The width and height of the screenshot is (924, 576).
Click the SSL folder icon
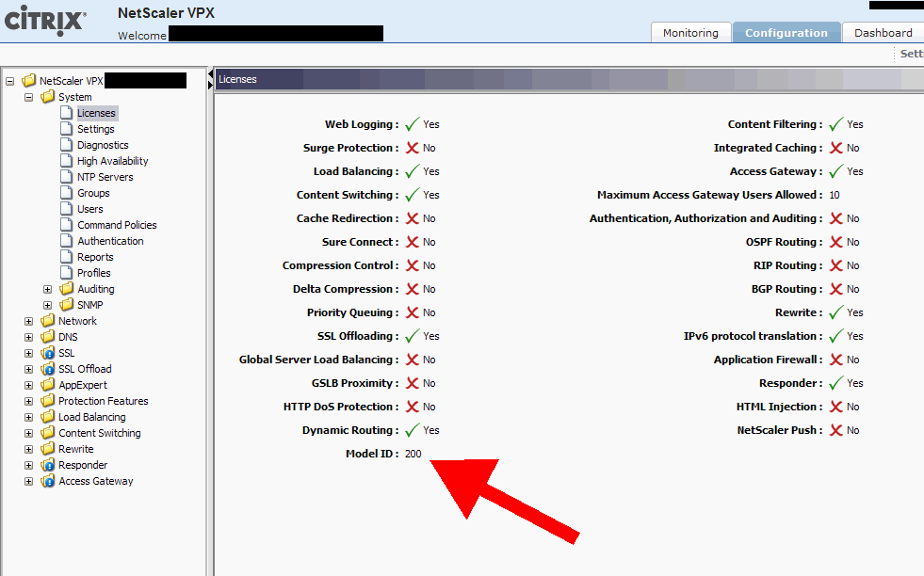coord(48,353)
